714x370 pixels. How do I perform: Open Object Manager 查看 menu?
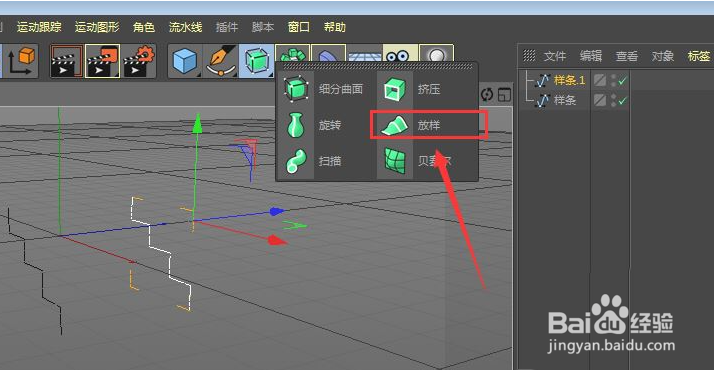[x=627, y=56]
